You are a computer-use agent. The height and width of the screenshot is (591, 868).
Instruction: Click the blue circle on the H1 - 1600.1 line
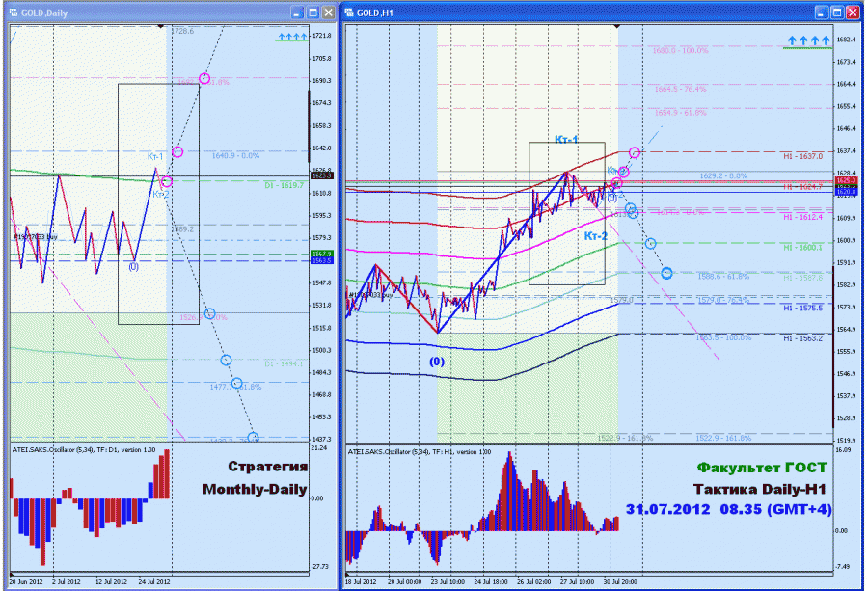[x=650, y=244]
